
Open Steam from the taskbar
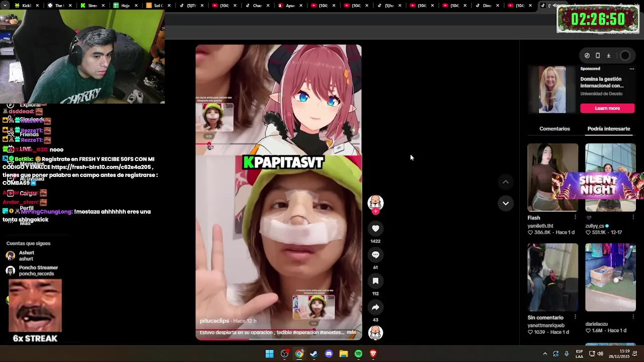point(314,354)
